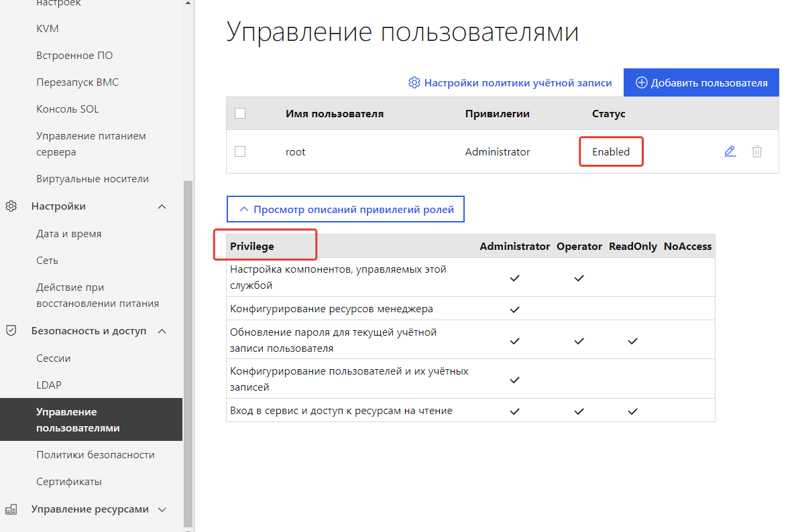The height and width of the screenshot is (532, 800).
Task: Click the Добавить пользователя button
Action: (x=701, y=82)
